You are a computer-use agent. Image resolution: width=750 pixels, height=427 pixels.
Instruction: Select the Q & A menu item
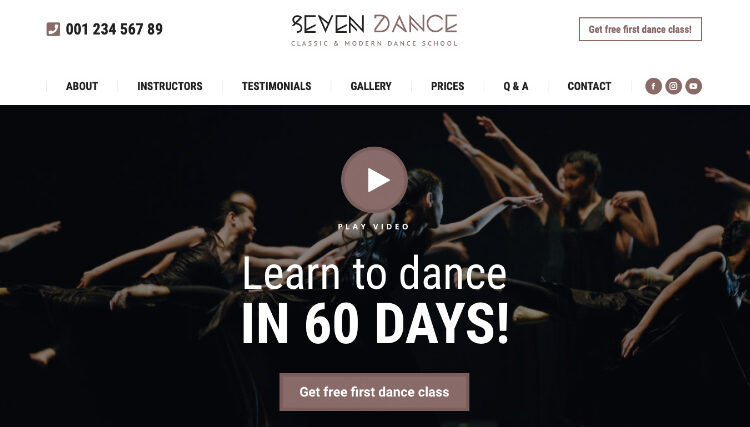tap(516, 86)
